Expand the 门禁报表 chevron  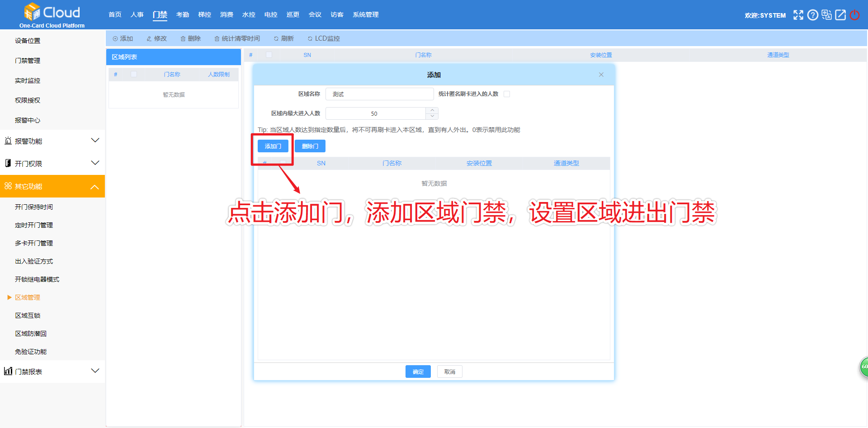click(95, 371)
